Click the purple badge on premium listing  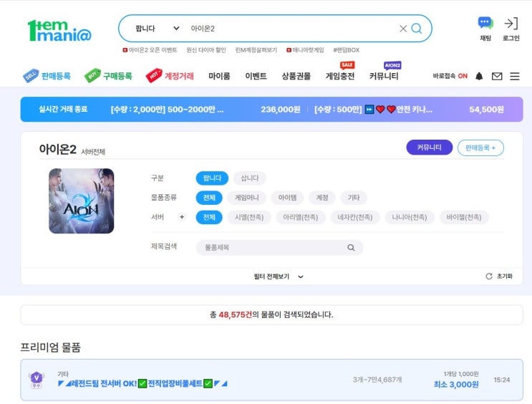pos(37,380)
